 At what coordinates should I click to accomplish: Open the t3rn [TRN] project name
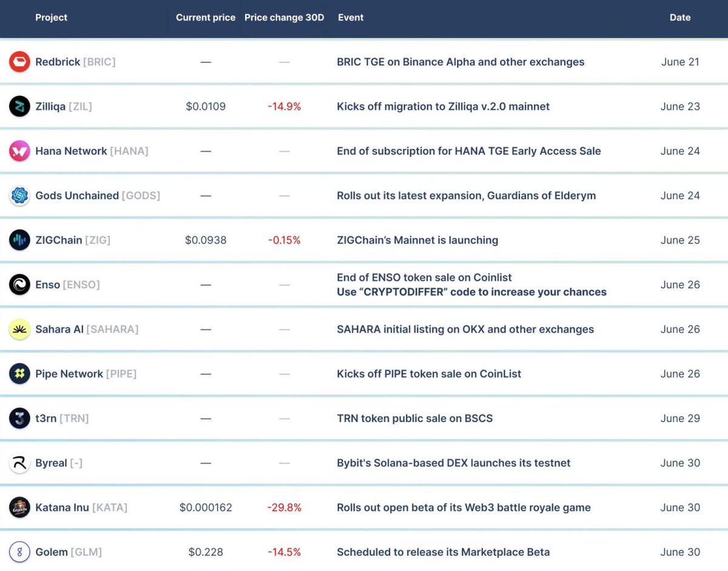click(x=62, y=419)
